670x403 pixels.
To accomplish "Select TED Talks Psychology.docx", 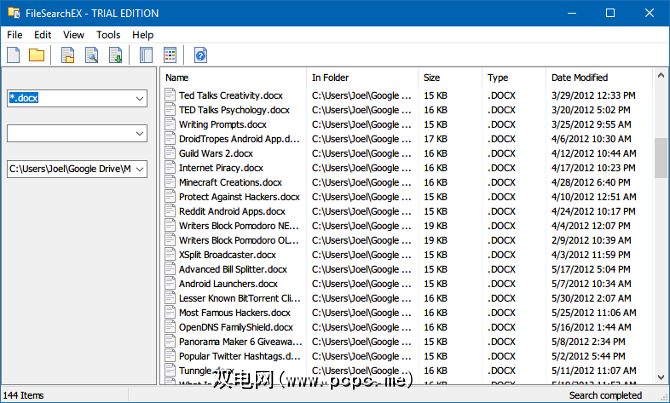I will click(234, 110).
